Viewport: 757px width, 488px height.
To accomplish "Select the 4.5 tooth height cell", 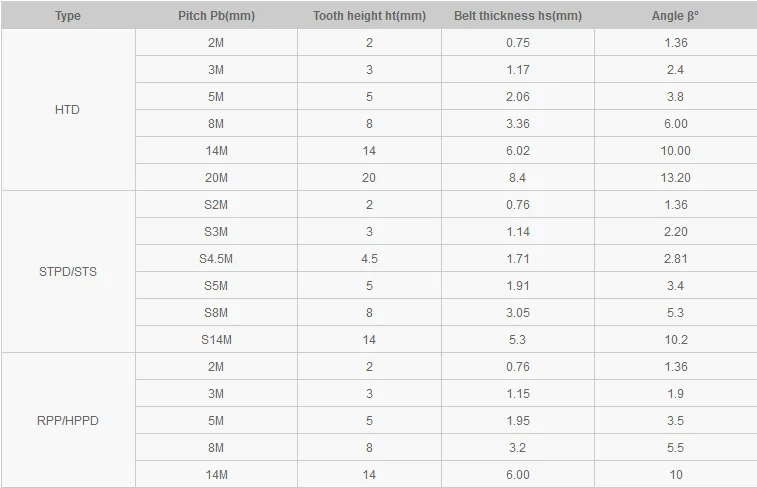I will pyautogui.click(x=369, y=259).
